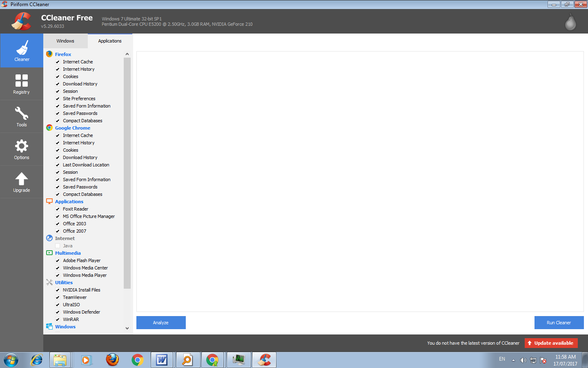Viewport: 588px width, 368px height.
Task: Click the Piriform pear icon
Action: click(570, 22)
